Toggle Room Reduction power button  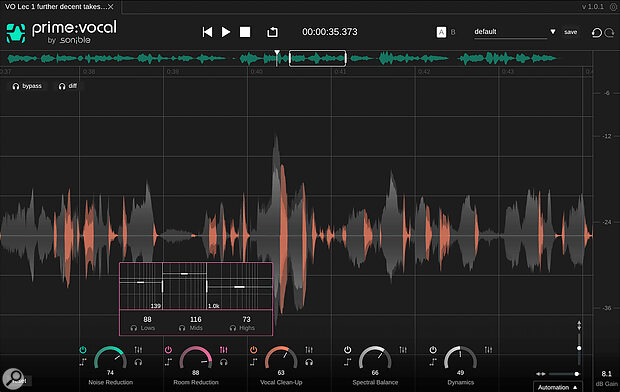(x=168, y=350)
